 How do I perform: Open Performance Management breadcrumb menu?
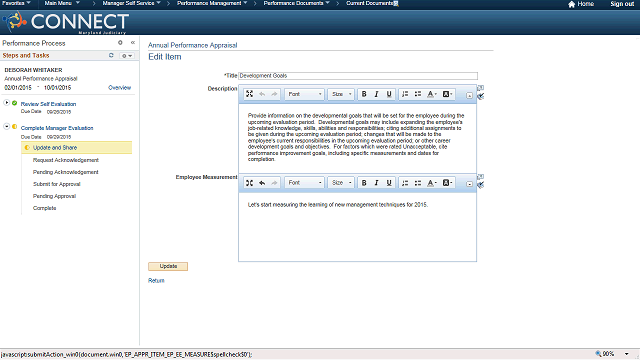212,3
